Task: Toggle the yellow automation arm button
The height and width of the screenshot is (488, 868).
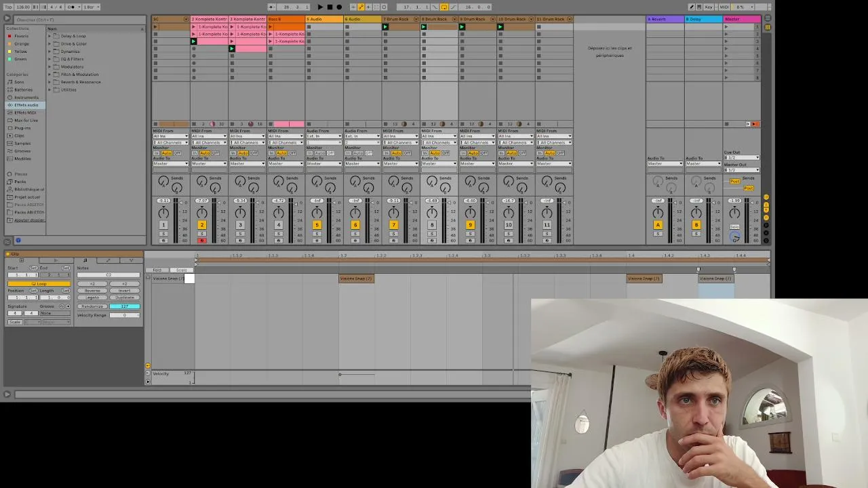Action: (361, 7)
